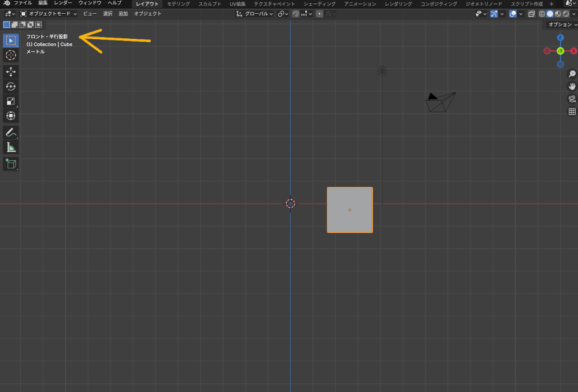The height and width of the screenshot is (392, 578).
Task: Toggle X-ray display mode
Action: coord(531,14)
